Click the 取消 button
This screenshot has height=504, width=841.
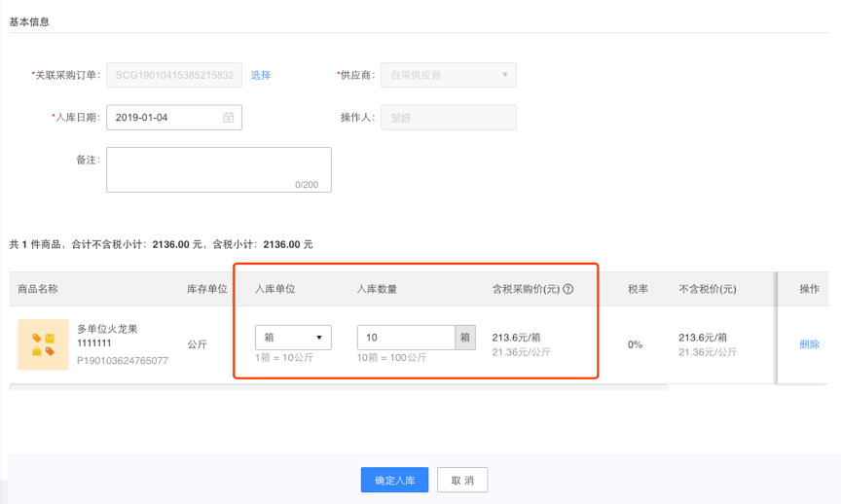coord(462,481)
